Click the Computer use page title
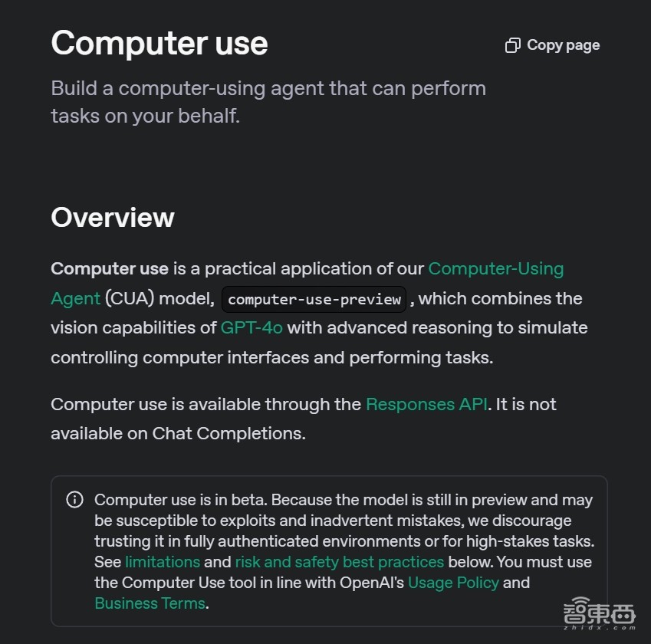Image resolution: width=651 pixels, height=644 pixels. (x=159, y=43)
